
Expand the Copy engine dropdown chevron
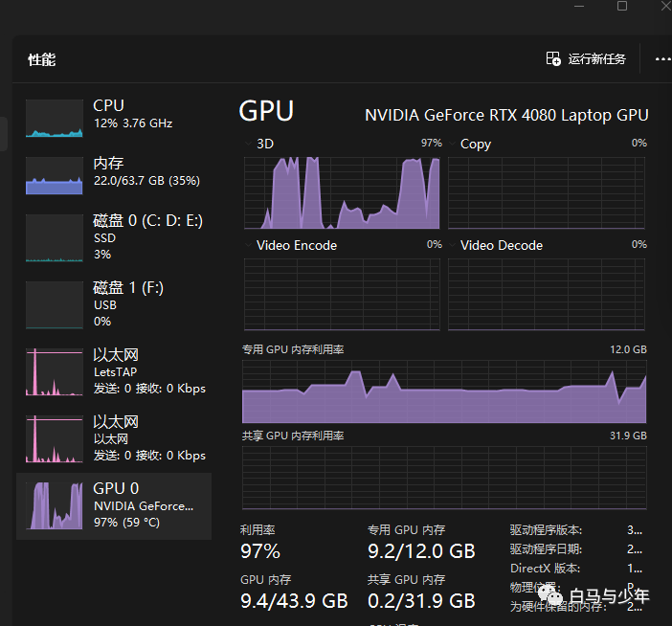(x=453, y=144)
